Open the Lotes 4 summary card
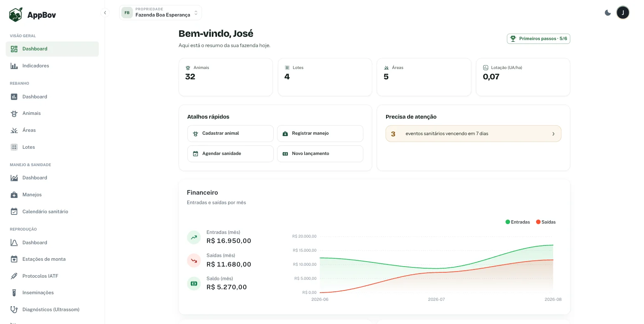Viewport: 644px width, 324px height. [x=325, y=77]
